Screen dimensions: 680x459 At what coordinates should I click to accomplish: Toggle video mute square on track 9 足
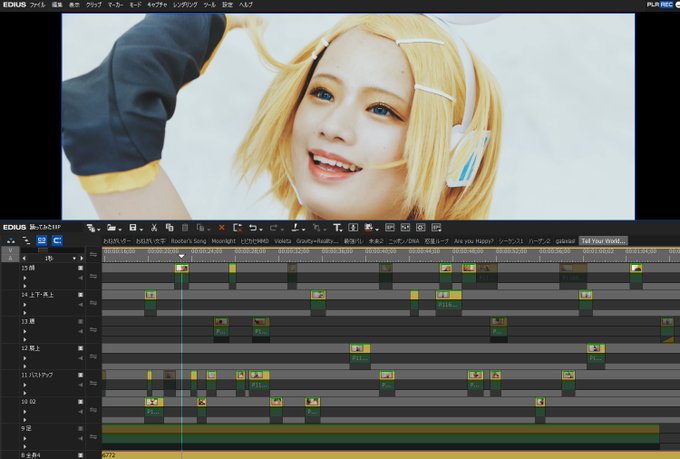[80, 429]
